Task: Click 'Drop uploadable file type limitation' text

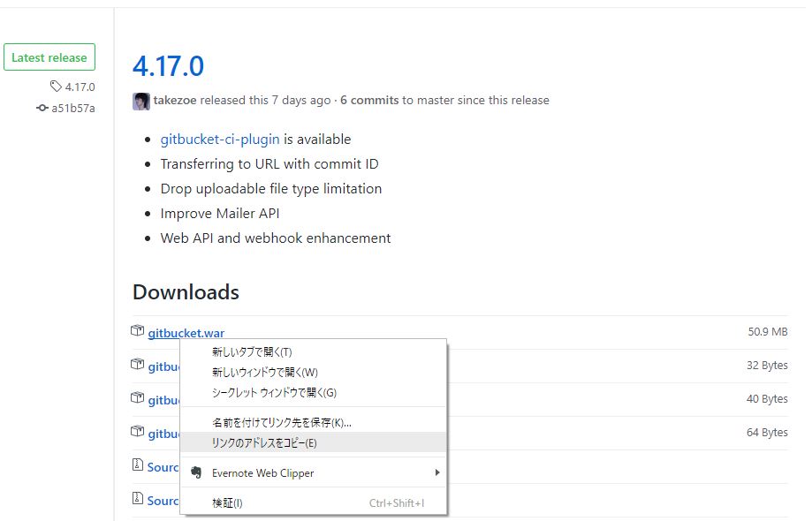Action: coord(271,189)
